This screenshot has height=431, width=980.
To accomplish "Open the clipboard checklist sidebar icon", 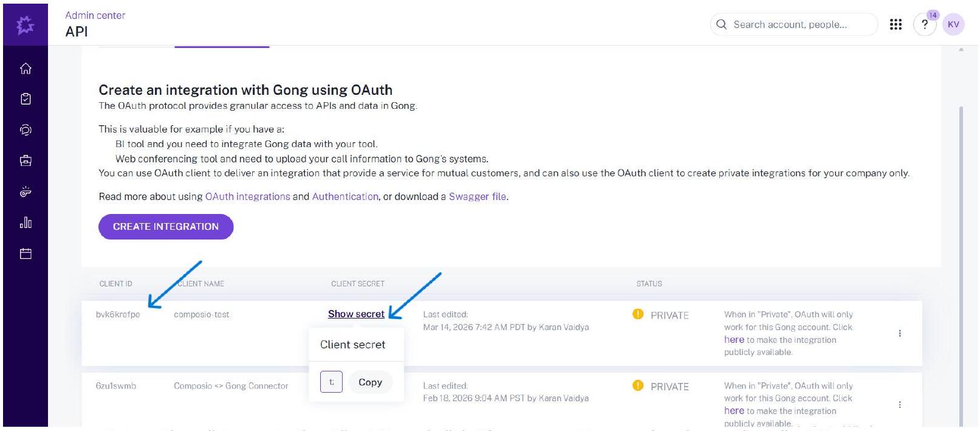I will click(26, 99).
